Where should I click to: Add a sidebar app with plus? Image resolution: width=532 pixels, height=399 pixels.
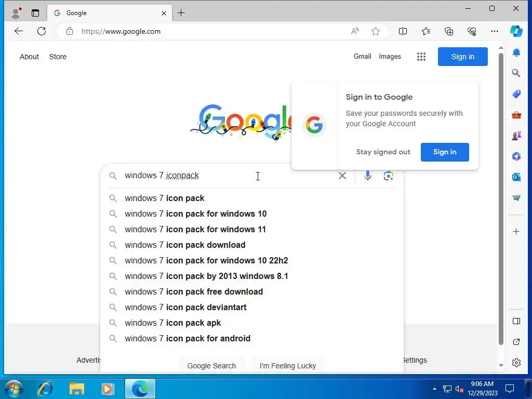[x=516, y=231]
